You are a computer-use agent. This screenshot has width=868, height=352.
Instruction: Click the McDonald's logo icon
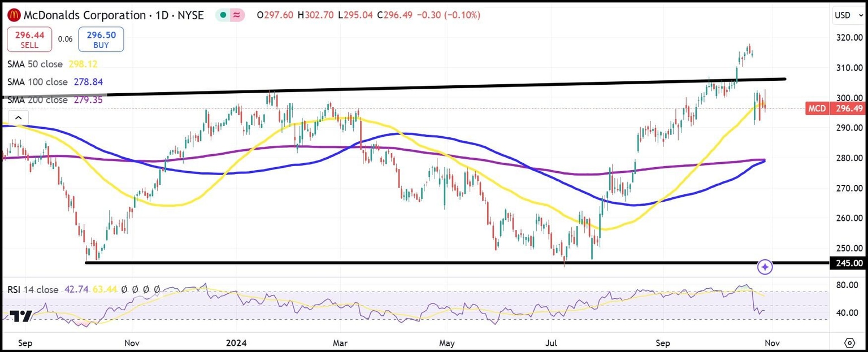pos(14,15)
